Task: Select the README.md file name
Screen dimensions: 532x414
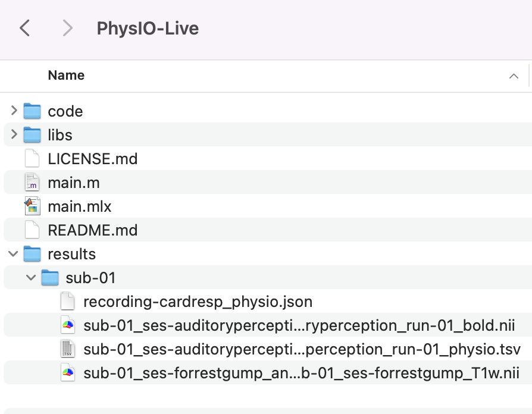Action: pos(92,230)
